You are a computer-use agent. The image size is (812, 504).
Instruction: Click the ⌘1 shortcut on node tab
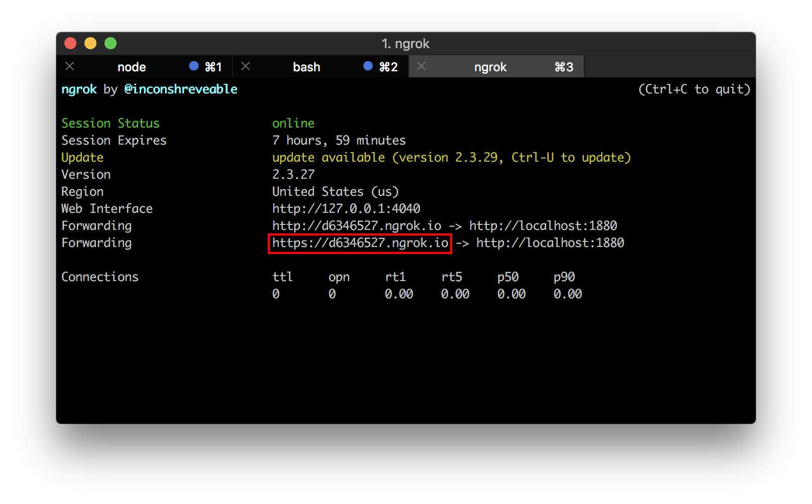coord(214,67)
